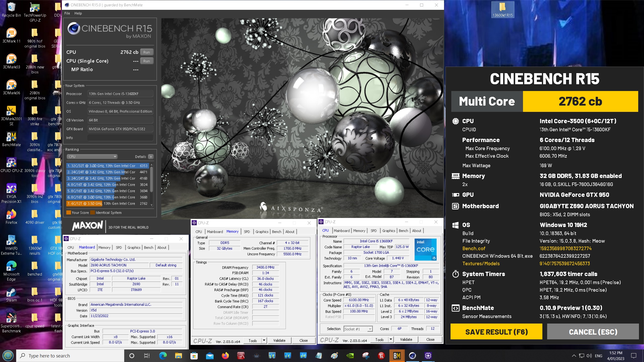Run the CPU Single Core benchmark

coord(147,61)
